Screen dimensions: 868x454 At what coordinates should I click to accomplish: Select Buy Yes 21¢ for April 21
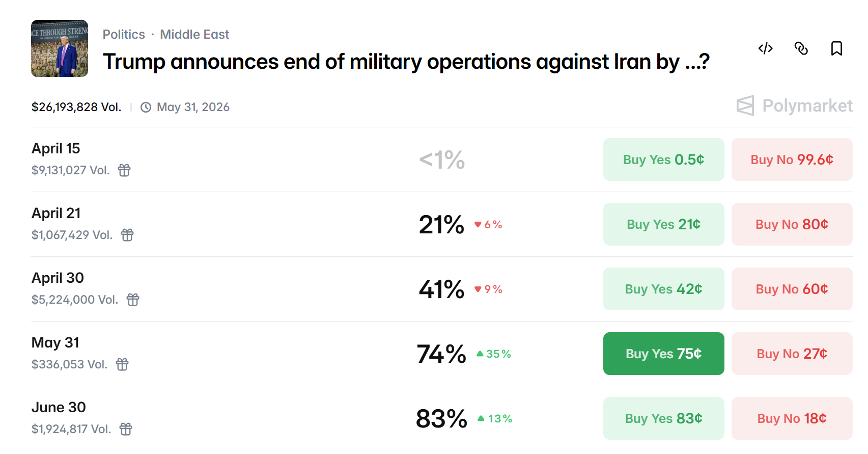[663, 224]
